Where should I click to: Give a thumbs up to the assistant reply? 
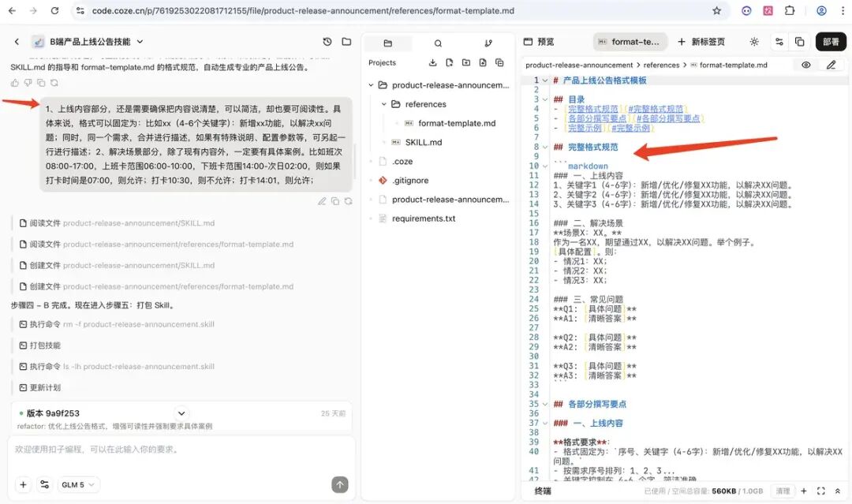click(x=15, y=83)
